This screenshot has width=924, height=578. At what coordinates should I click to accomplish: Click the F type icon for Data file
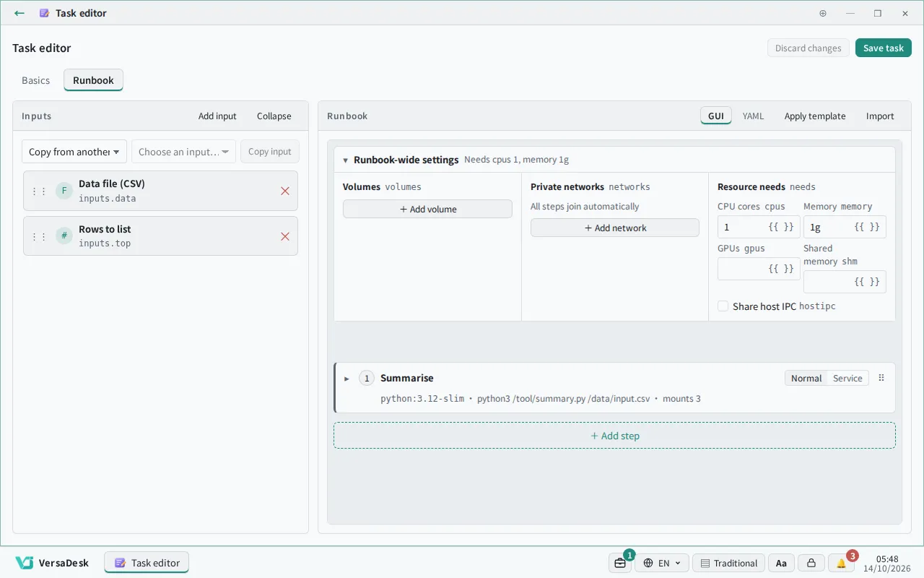pyautogui.click(x=64, y=191)
